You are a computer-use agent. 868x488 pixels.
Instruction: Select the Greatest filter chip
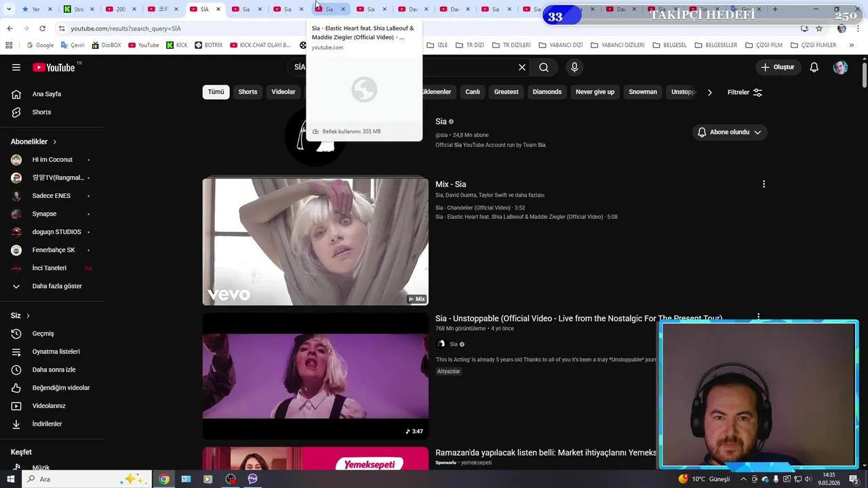click(x=506, y=92)
